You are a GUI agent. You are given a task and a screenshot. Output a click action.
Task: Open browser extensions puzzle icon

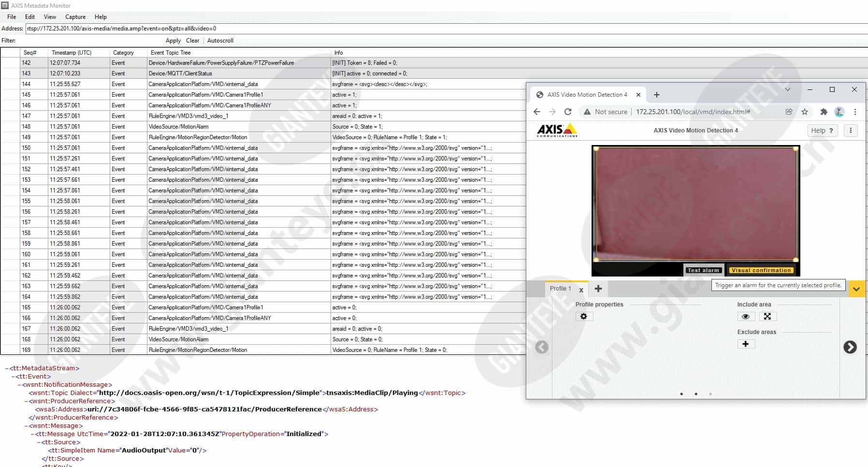point(824,112)
